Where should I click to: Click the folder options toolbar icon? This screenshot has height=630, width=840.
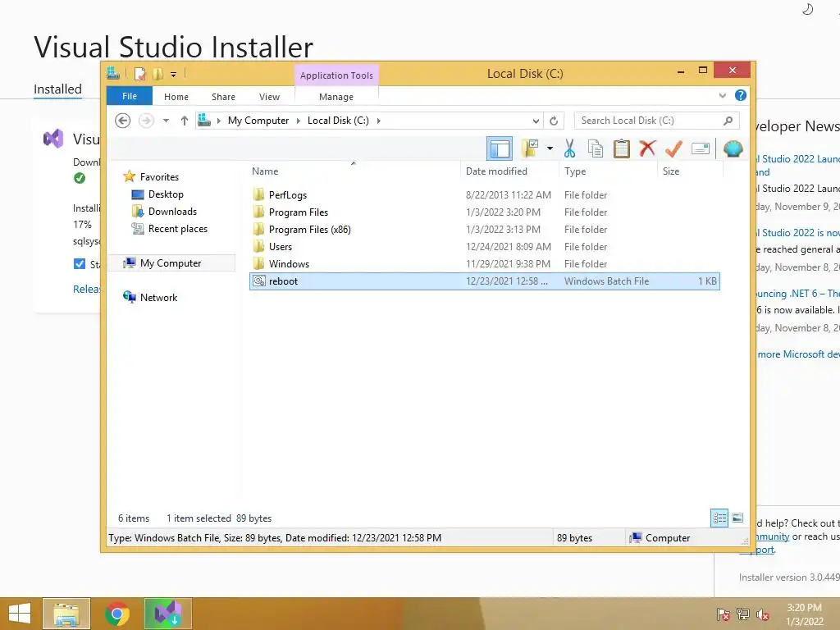(x=530, y=148)
